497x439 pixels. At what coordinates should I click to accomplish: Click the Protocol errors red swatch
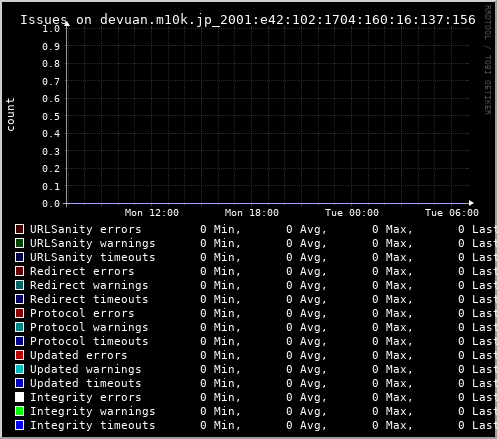[x=20, y=313]
